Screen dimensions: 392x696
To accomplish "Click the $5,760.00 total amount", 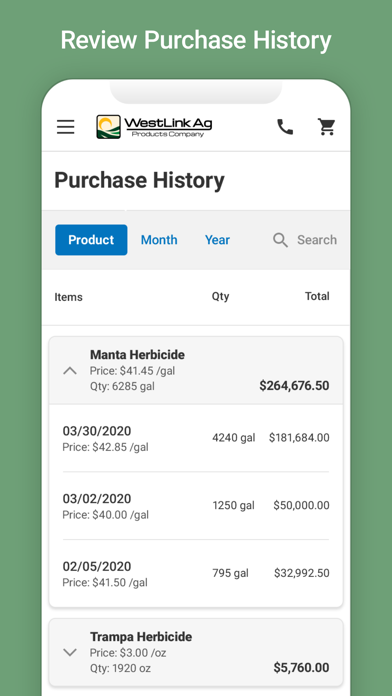I will point(301,668).
